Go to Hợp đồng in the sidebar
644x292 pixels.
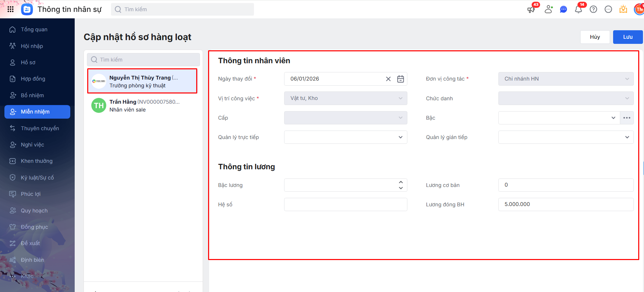33,79
